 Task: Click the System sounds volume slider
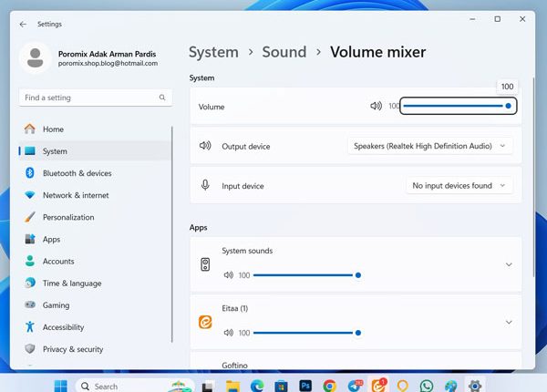click(x=306, y=275)
